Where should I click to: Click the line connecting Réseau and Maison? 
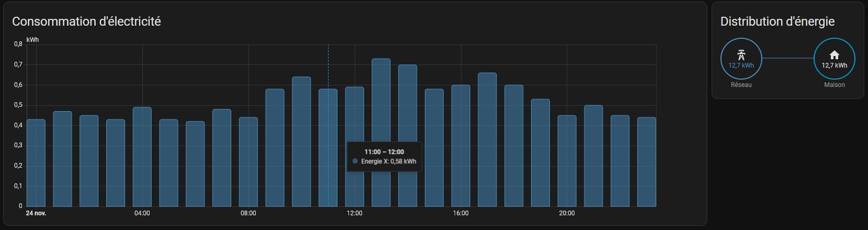coord(787,58)
